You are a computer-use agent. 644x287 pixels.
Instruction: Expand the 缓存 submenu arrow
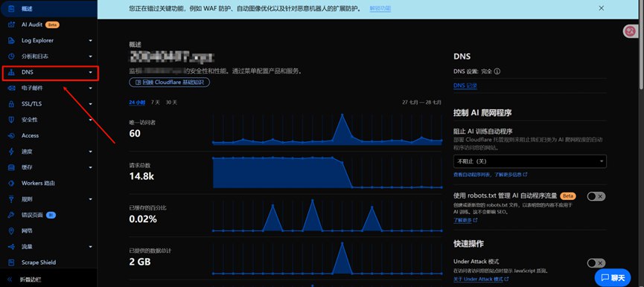[90, 167]
